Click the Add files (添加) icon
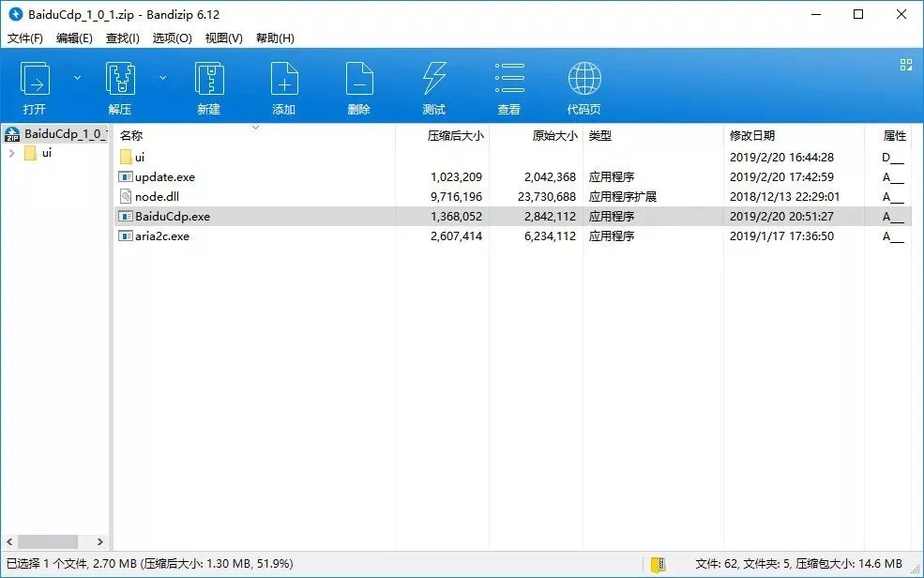924x578 pixels. tap(284, 79)
